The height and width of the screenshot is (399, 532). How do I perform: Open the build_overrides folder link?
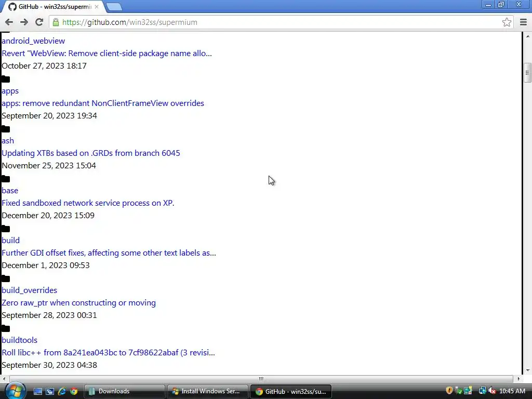[x=29, y=290]
